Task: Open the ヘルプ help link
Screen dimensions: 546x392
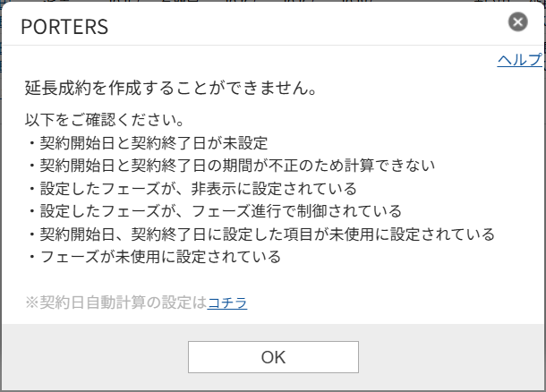Action: click(519, 60)
